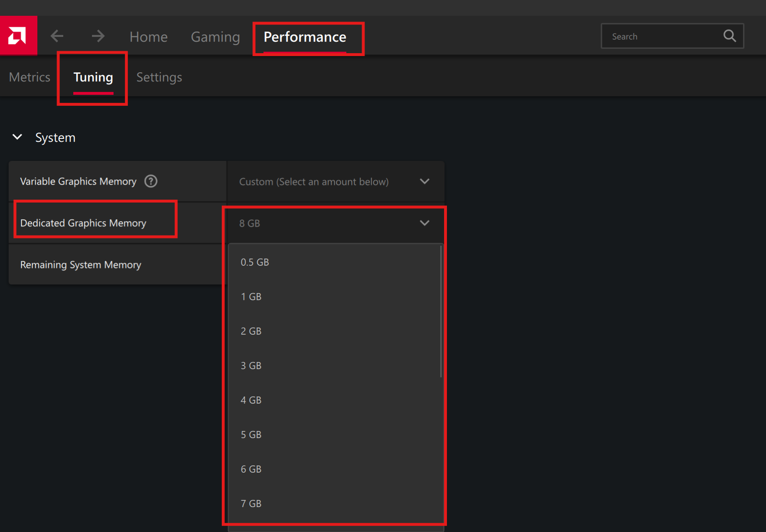Open the Settings sub-tab
The width and height of the screenshot is (766, 532).
click(159, 77)
